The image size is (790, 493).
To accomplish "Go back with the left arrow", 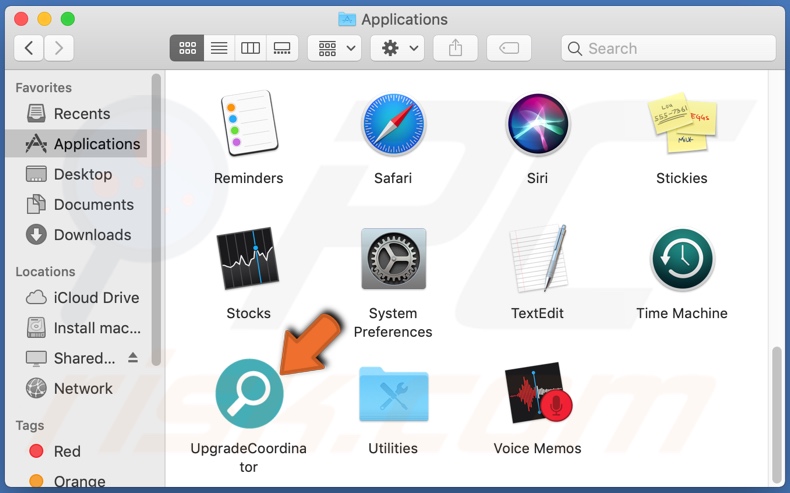I will tap(28, 48).
